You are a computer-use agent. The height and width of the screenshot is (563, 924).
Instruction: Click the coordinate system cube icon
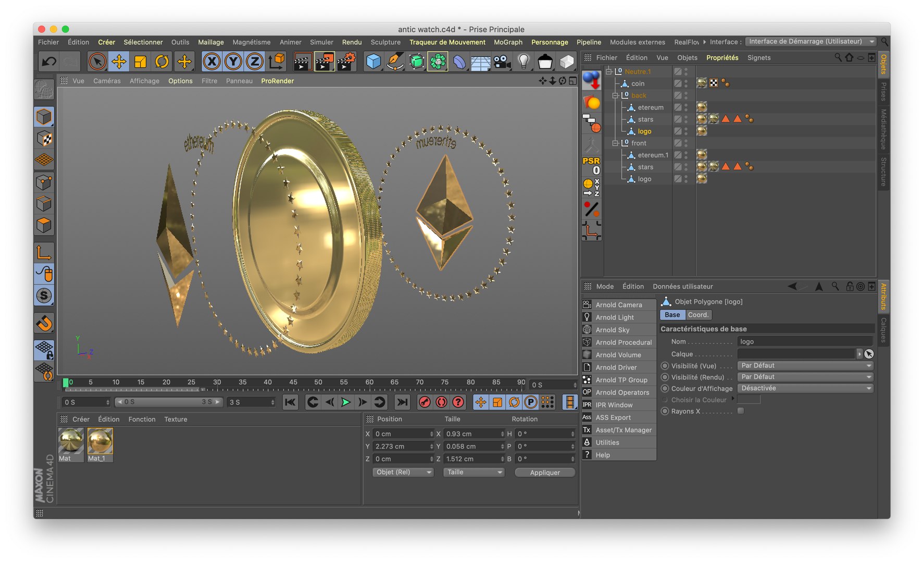[277, 62]
